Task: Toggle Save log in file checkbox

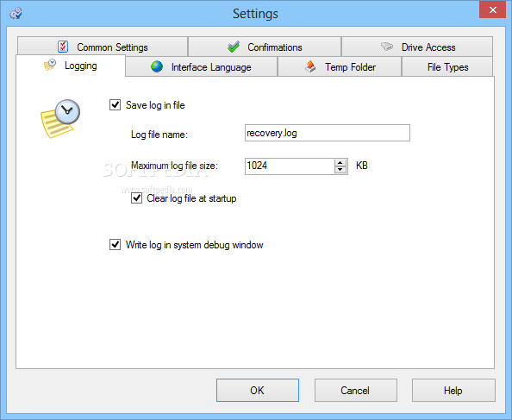Action: click(x=115, y=105)
